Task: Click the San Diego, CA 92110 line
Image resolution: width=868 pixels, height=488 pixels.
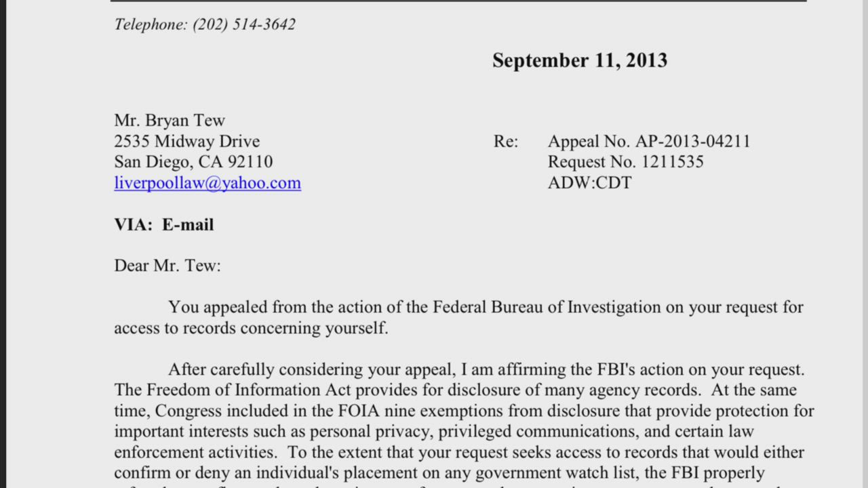Action: (x=193, y=162)
